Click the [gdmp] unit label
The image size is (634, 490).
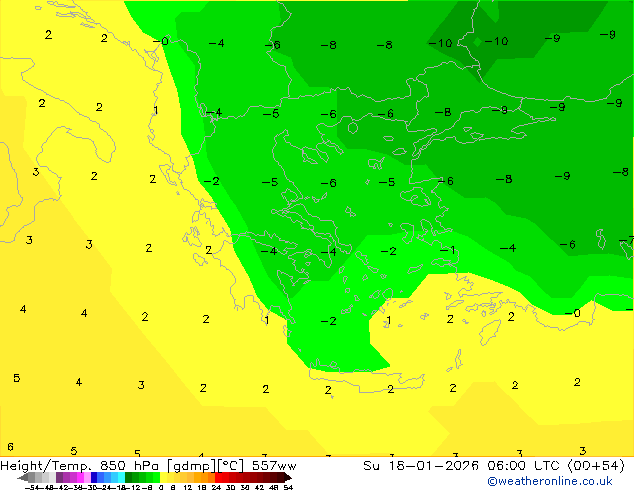coord(192,466)
